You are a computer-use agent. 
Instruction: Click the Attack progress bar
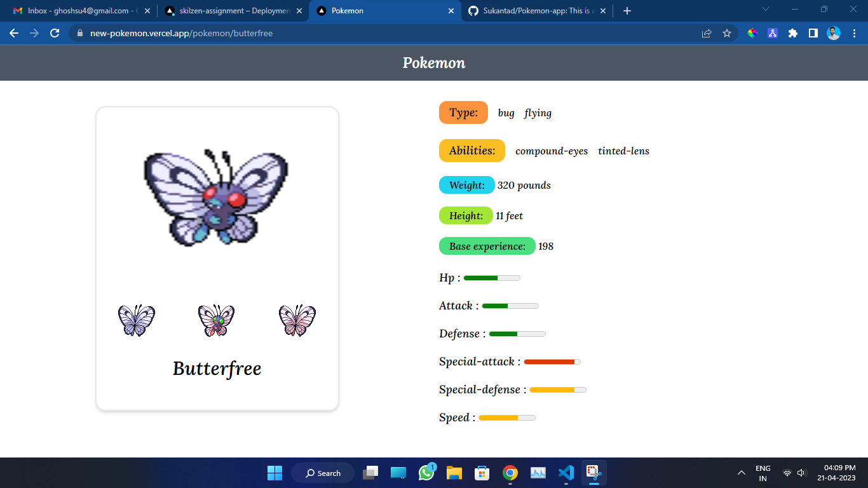510,306
